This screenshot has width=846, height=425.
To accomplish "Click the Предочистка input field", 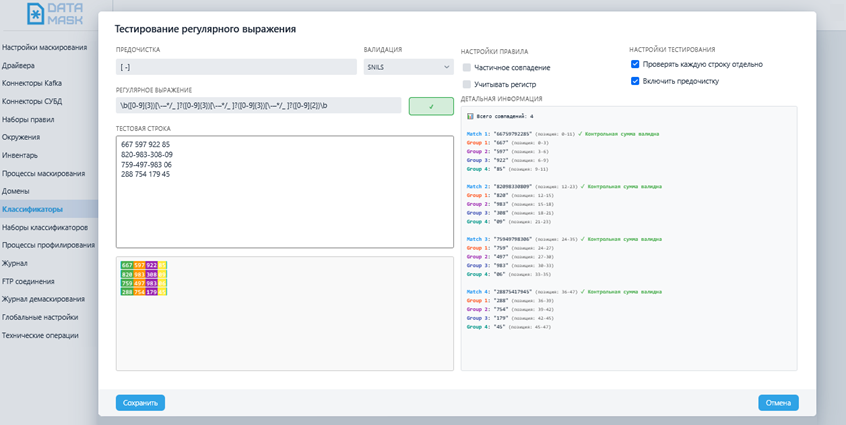I will click(x=235, y=67).
